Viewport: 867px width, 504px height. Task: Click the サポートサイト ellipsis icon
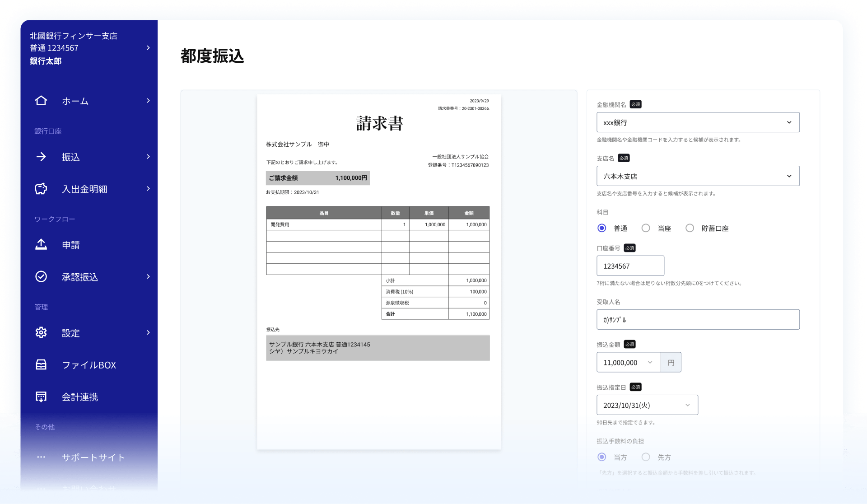point(41,457)
